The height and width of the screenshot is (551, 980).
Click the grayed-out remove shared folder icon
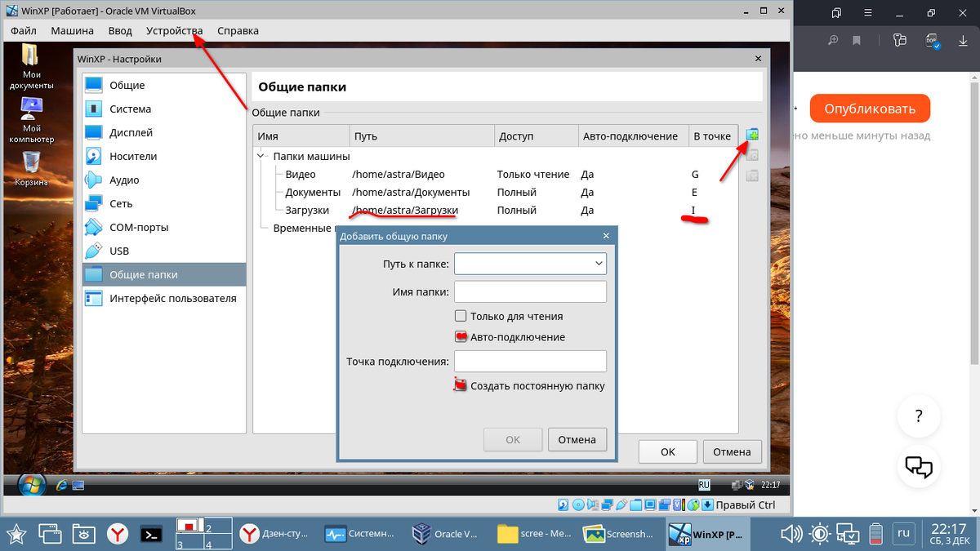[753, 175]
